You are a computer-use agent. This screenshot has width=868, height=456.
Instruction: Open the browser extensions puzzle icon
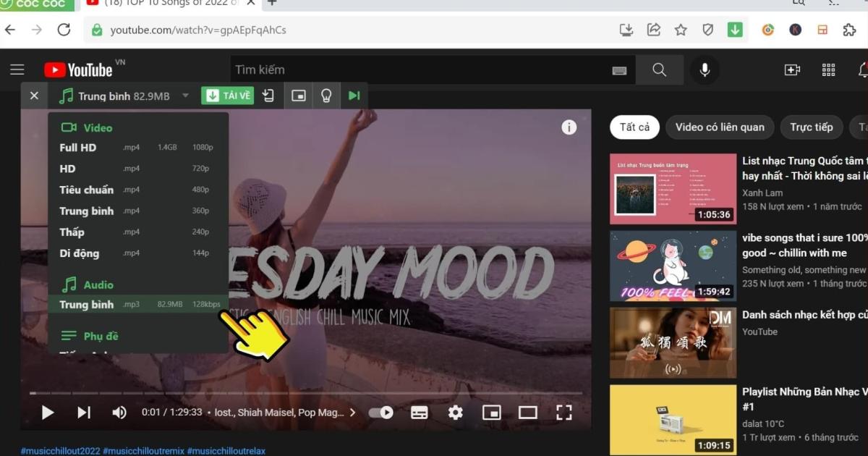tap(849, 30)
